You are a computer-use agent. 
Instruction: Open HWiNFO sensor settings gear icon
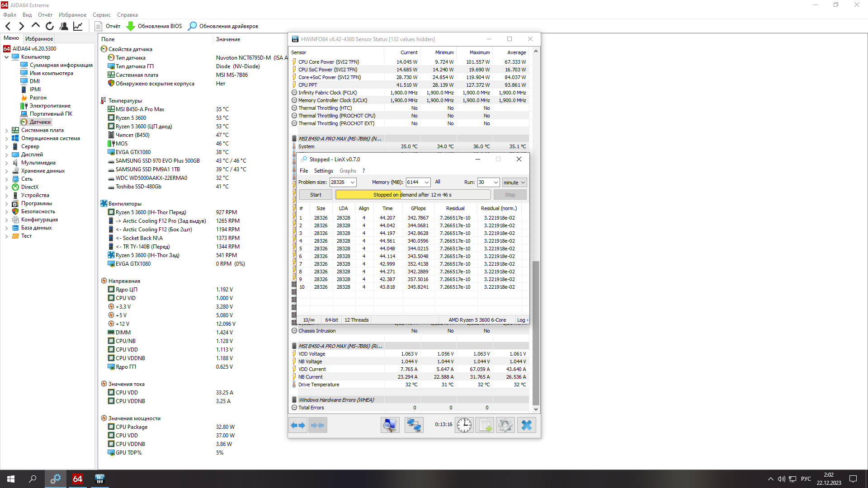(505, 425)
